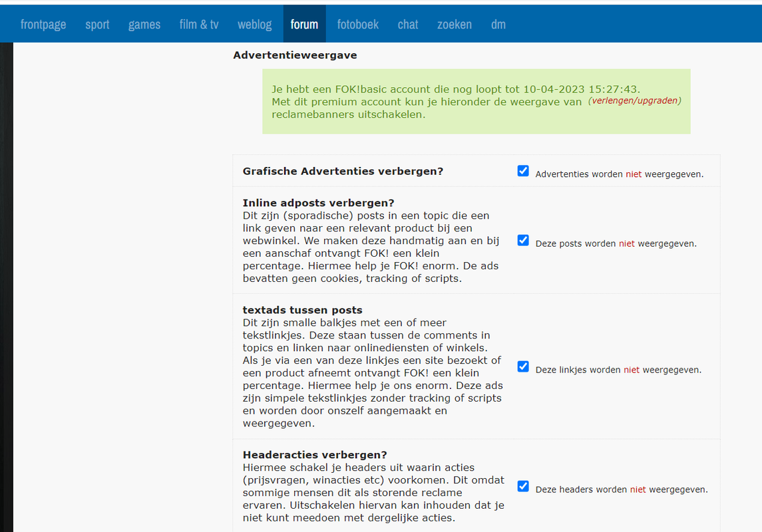The image size is (762, 532).
Task: Uncheck Grafische Advertenties verbergen checkbox
Action: point(523,171)
